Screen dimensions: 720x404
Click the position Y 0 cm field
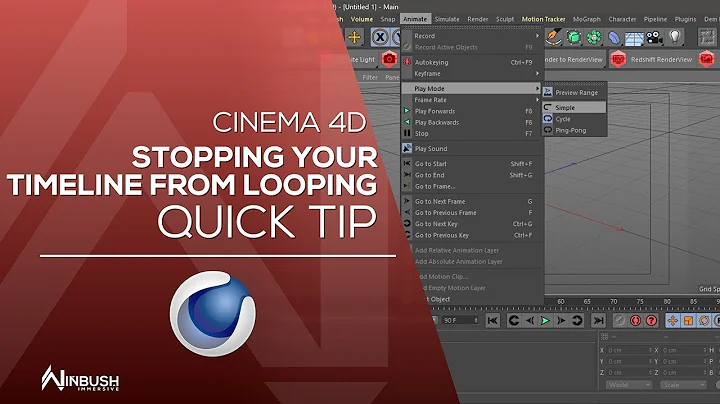point(630,361)
